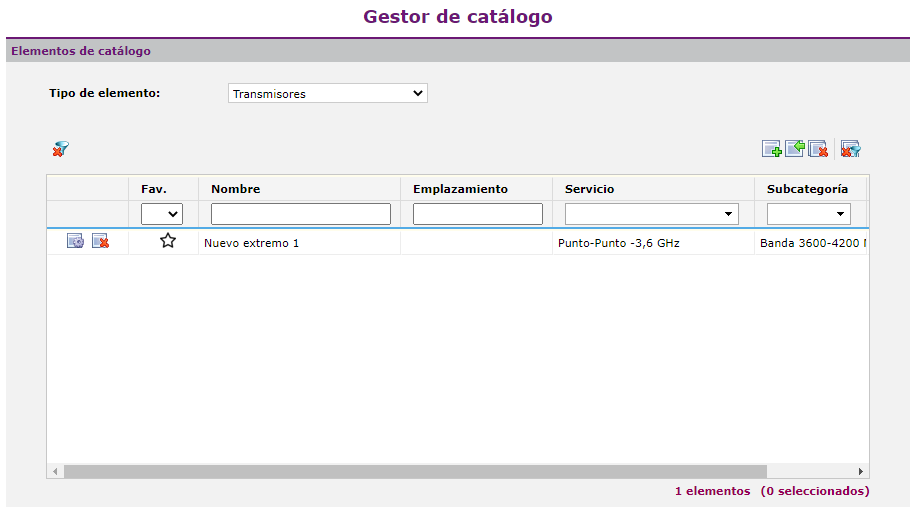Screen dimensions: 914x512
Task: Click the 1 elementos count text
Action: point(712,491)
